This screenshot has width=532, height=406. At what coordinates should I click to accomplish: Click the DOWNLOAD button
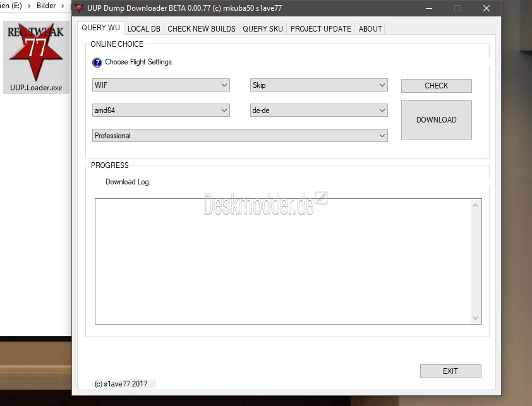437,120
